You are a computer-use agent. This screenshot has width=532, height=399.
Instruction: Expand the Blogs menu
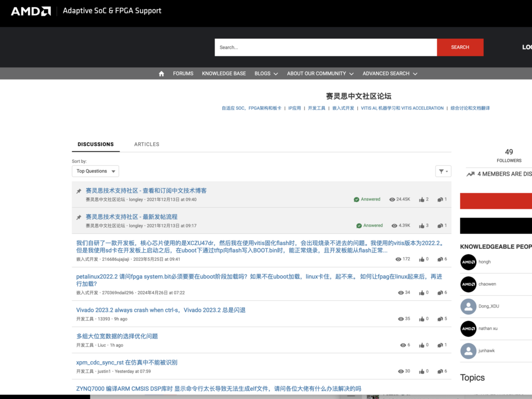tap(266, 74)
